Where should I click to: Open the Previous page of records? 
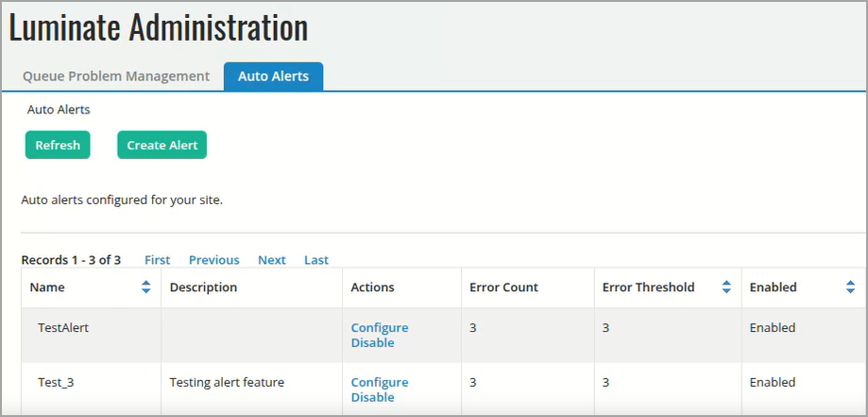213,260
